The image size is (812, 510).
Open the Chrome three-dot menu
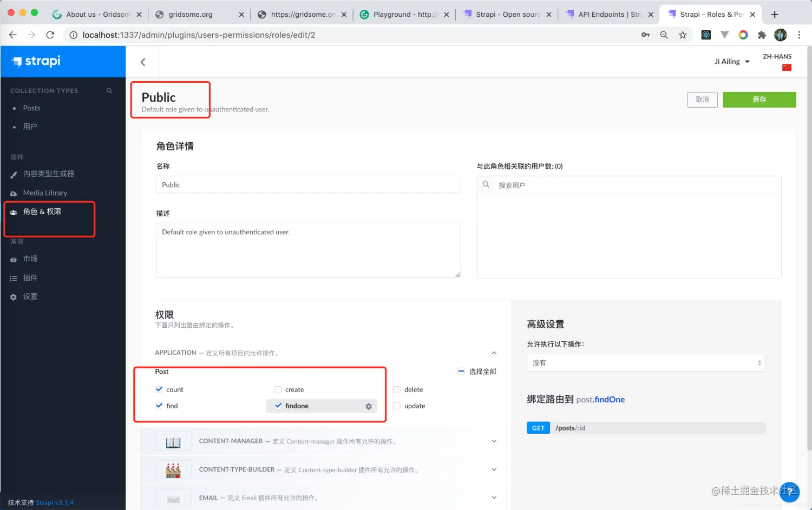click(799, 35)
